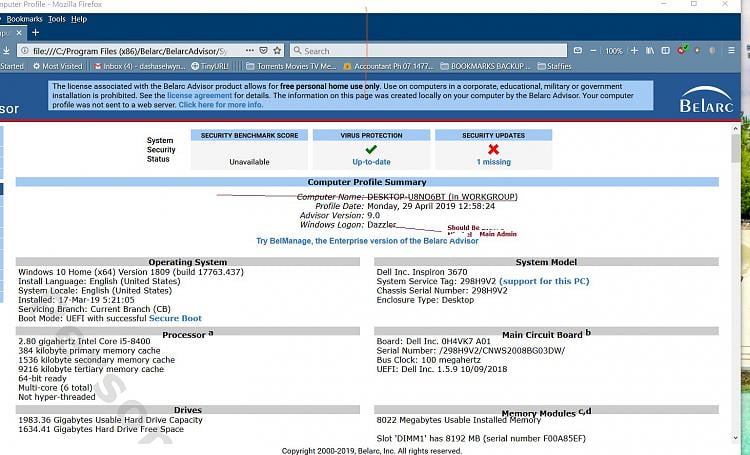Image resolution: width=750 pixels, height=455 pixels.
Task: Open Accountant Ph 07 1477 bookmark
Action: tap(388, 66)
